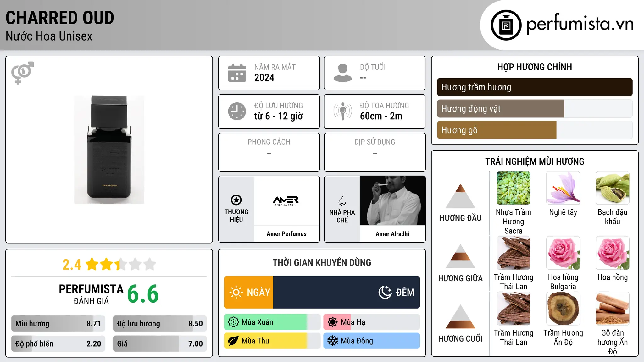Click the Hợp hương chính heading
Screen dimensions: 644x362
coord(535,67)
